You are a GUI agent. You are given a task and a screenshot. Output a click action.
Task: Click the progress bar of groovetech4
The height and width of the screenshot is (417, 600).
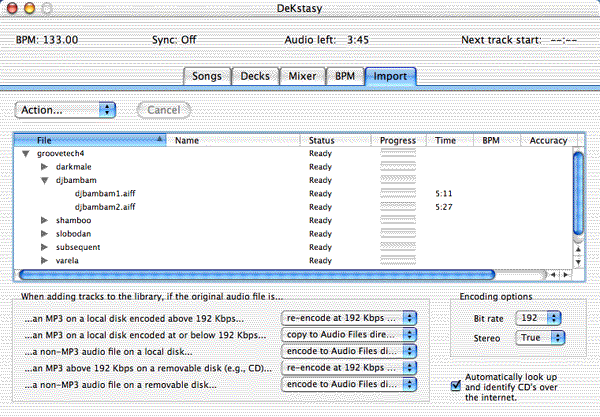(398, 153)
